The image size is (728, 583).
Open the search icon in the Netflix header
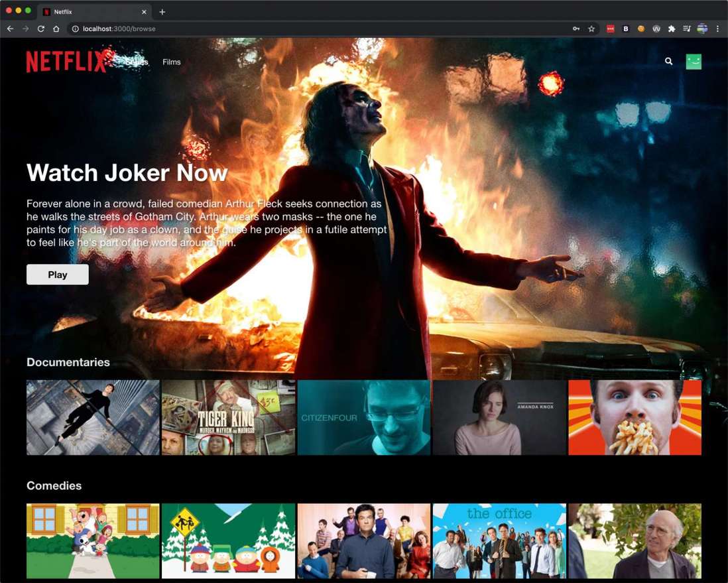click(x=668, y=61)
